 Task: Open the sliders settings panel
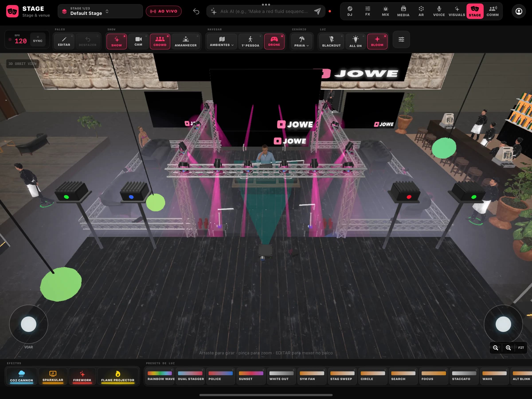click(401, 39)
